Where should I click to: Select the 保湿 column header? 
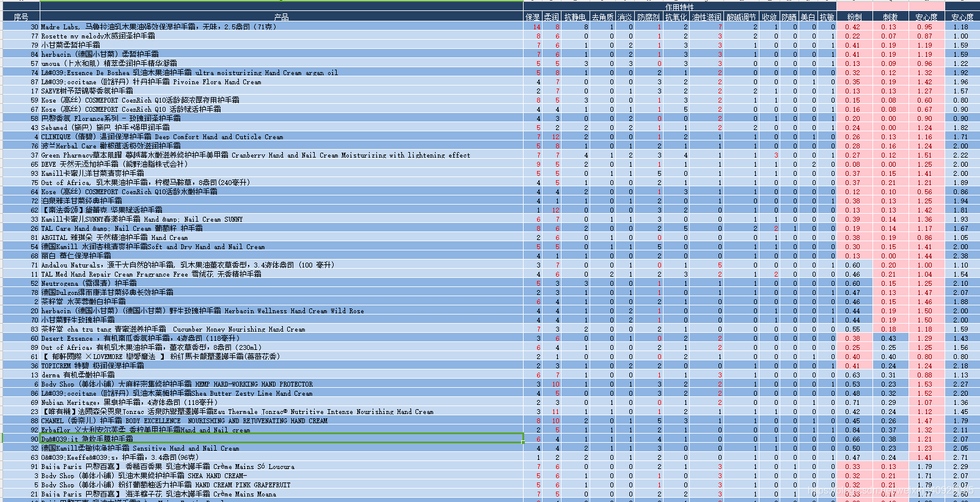(x=533, y=17)
